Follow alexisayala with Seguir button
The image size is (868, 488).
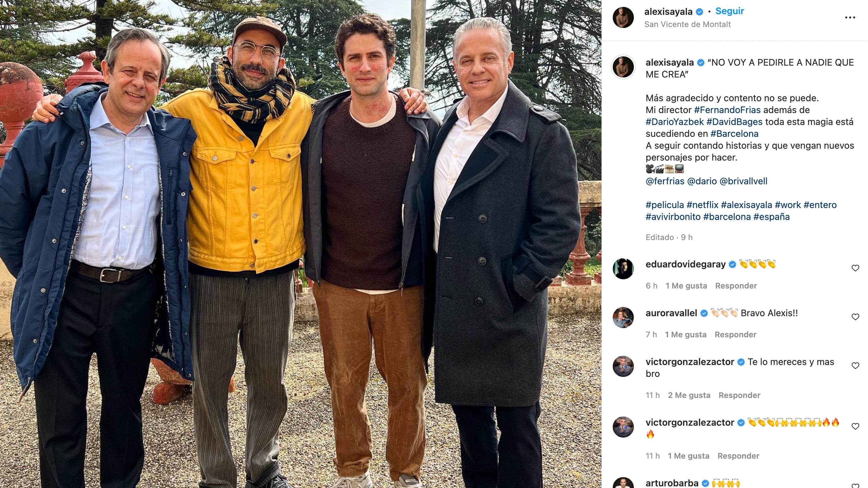coord(729,11)
